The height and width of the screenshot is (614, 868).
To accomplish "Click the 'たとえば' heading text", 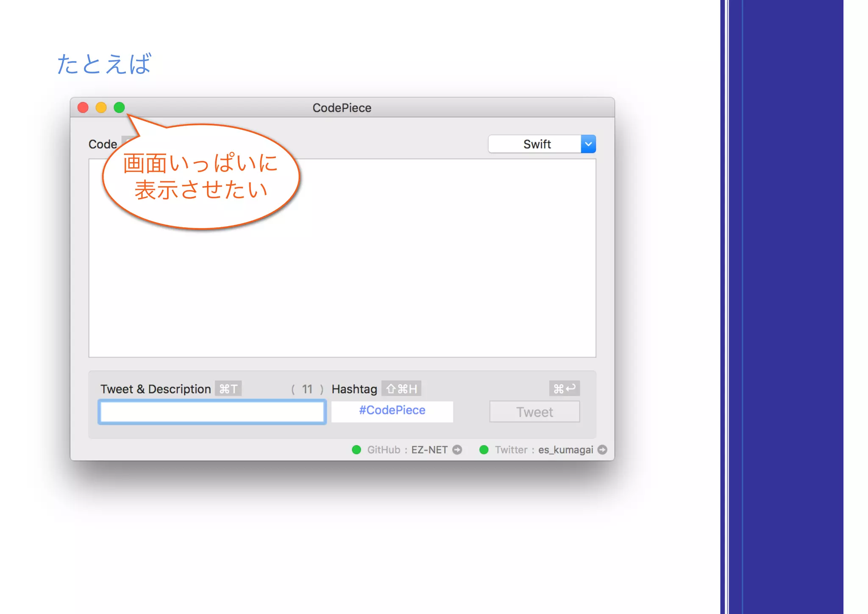I will [104, 64].
